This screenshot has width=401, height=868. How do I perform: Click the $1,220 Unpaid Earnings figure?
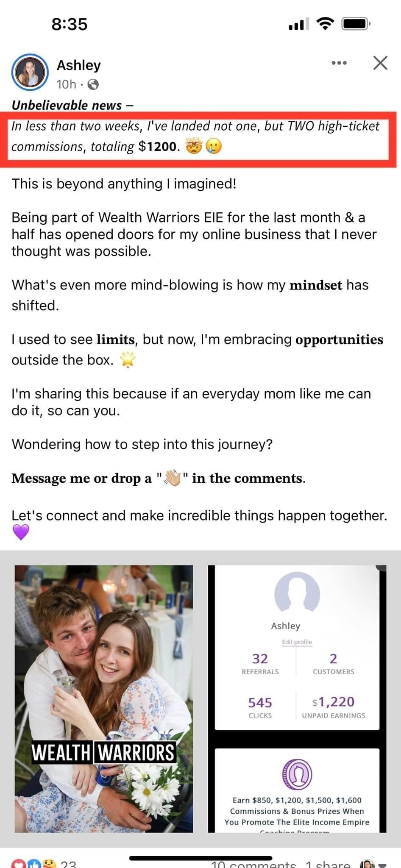point(333,707)
